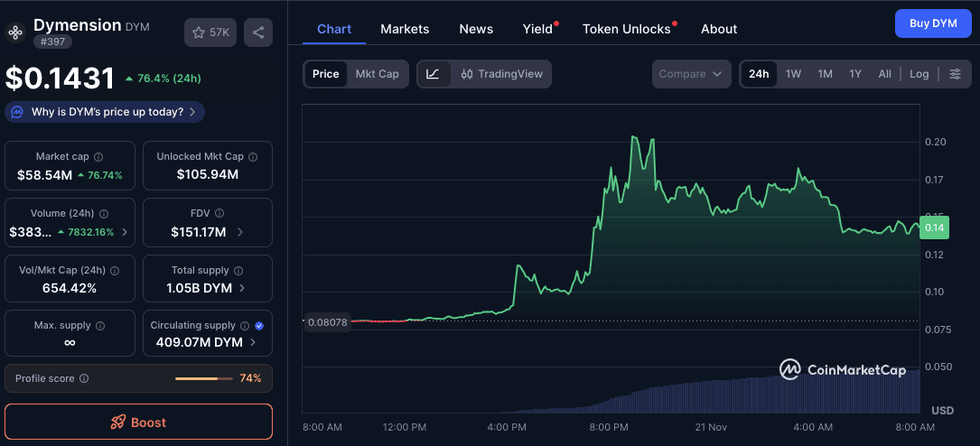Click the Boost button

[x=139, y=423]
